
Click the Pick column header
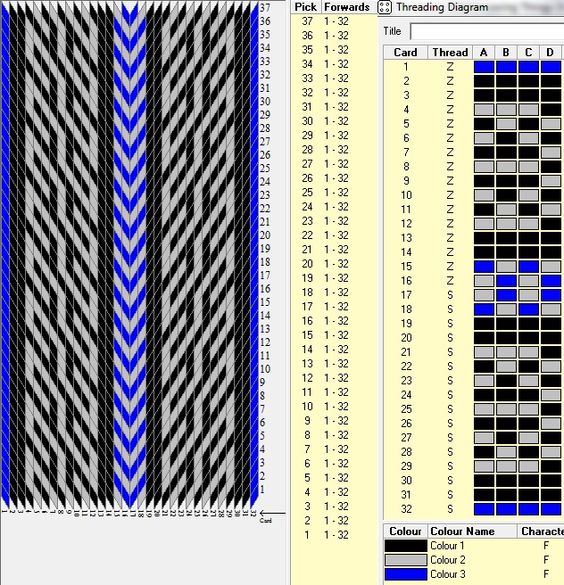[306, 7]
